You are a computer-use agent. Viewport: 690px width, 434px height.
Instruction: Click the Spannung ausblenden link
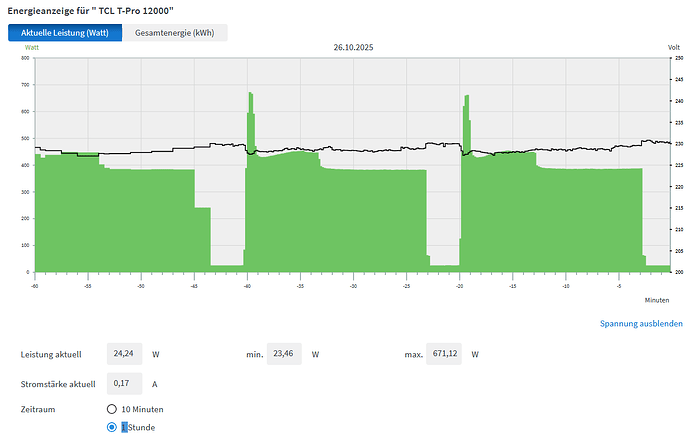pos(641,324)
